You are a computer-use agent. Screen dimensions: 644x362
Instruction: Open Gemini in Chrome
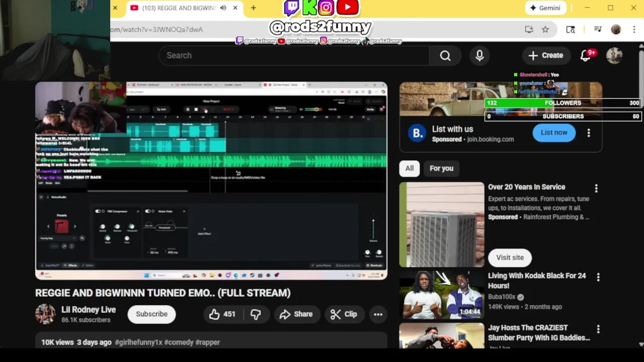pyautogui.click(x=545, y=8)
